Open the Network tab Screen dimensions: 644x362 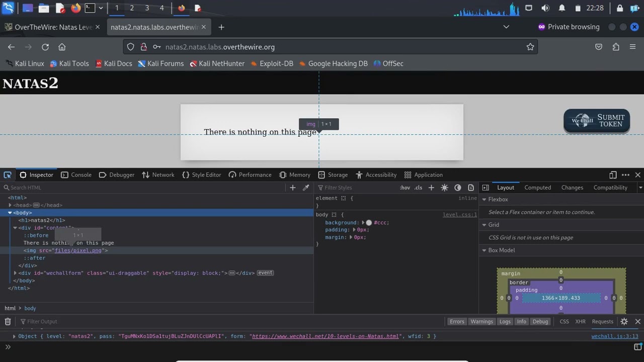(x=158, y=175)
